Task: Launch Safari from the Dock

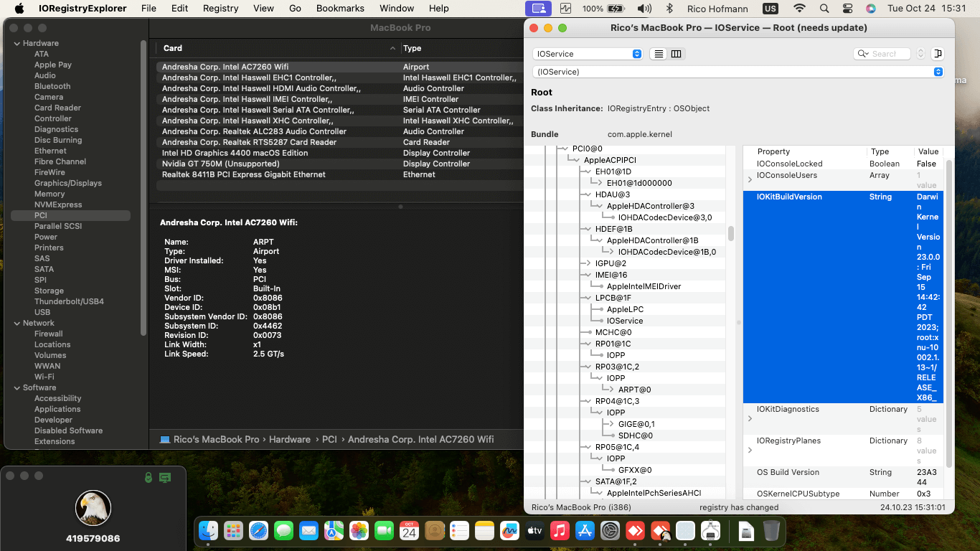Action: coord(258,531)
